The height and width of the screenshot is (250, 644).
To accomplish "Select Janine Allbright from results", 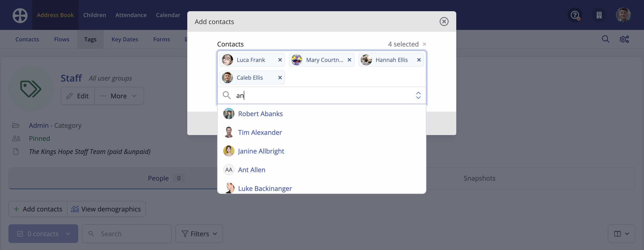I will [322, 151].
